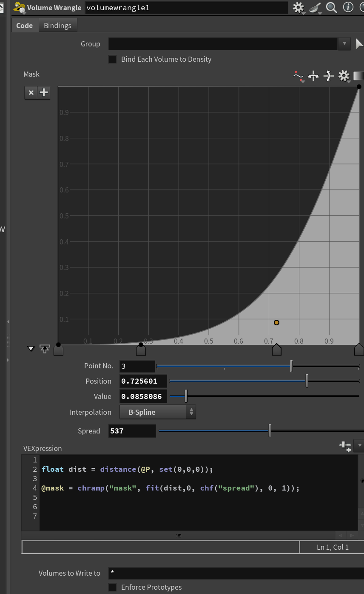Click the Spread slider handle
Image resolution: width=364 pixels, height=594 pixels.
270,430
